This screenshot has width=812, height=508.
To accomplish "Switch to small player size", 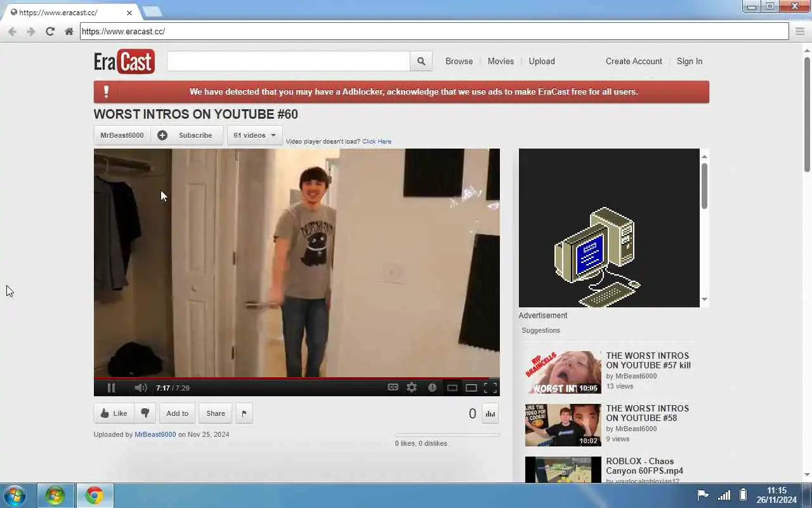I will pyautogui.click(x=452, y=388).
